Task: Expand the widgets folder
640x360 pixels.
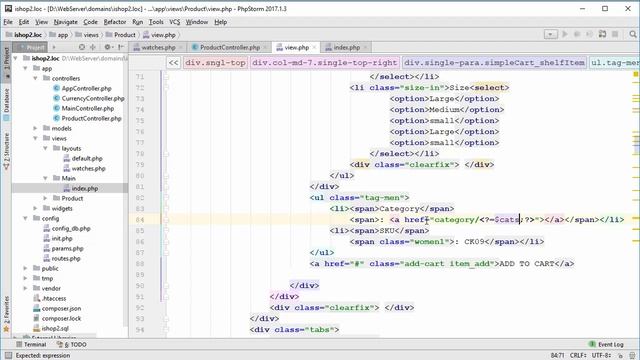Action: pos(36,208)
